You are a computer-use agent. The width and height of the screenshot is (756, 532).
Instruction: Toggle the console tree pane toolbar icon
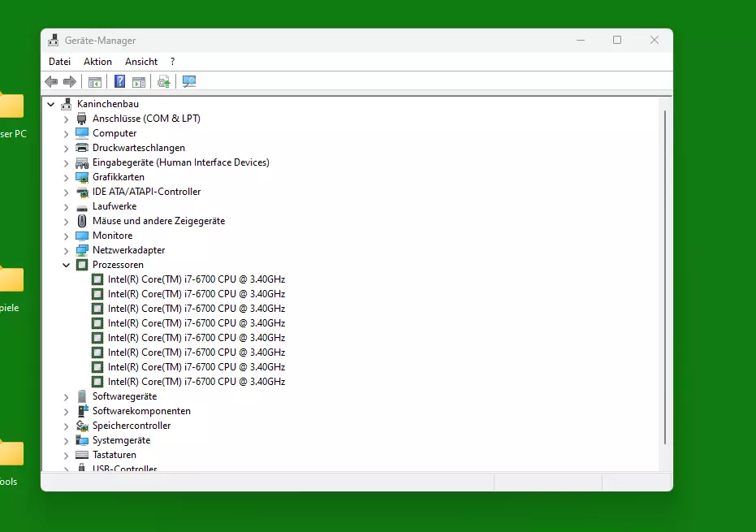[x=95, y=81]
